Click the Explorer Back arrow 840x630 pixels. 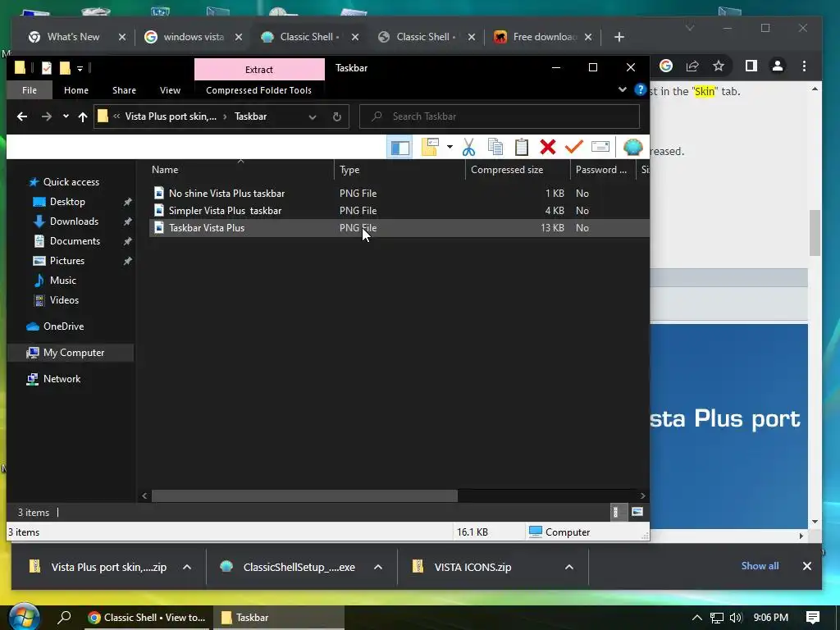22,116
